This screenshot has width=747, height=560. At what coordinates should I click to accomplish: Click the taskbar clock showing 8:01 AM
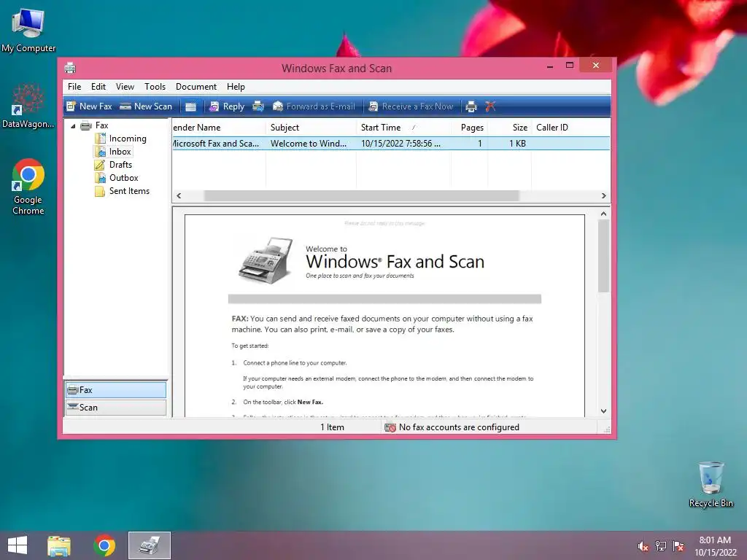[x=715, y=546]
